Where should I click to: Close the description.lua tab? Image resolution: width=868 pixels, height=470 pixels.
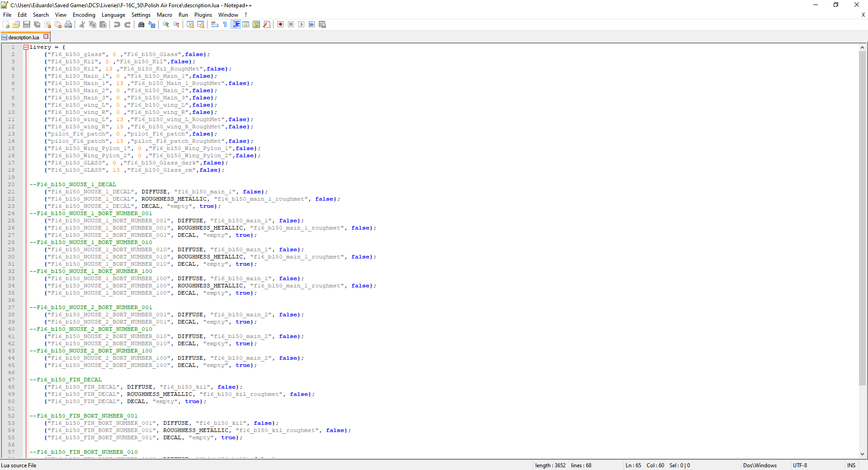[x=46, y=37]
